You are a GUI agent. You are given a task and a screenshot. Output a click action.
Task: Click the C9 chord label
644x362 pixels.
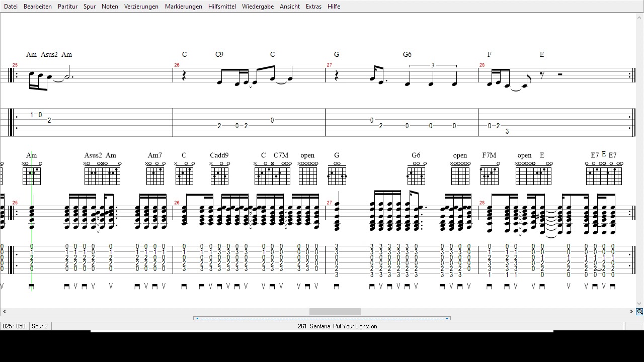tap(219, 54)
